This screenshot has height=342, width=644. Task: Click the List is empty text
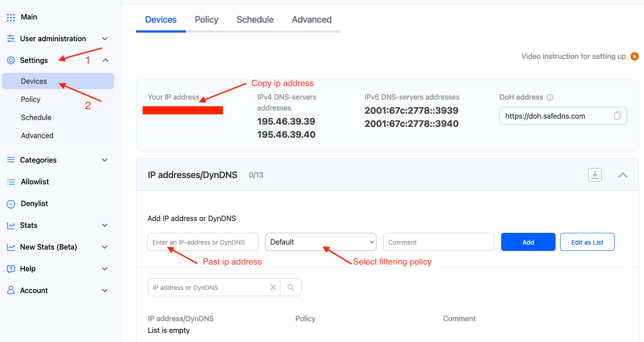point(169,330)
